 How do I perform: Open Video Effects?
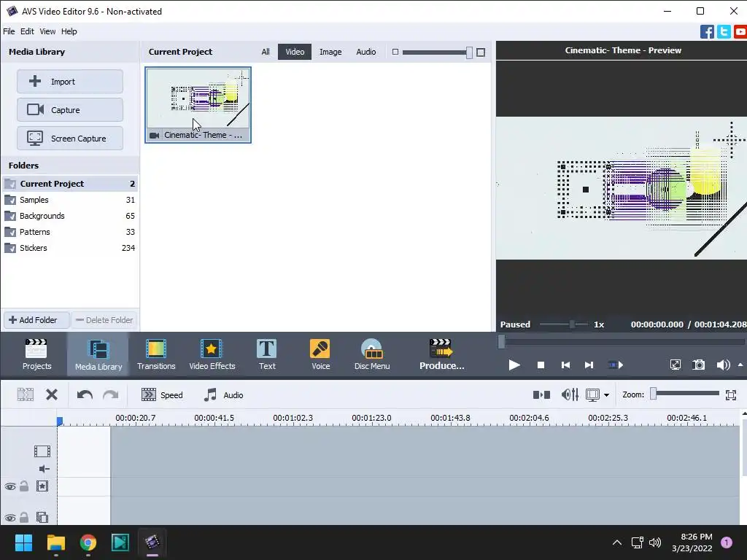pyautogui.click(x=212, y=354)
